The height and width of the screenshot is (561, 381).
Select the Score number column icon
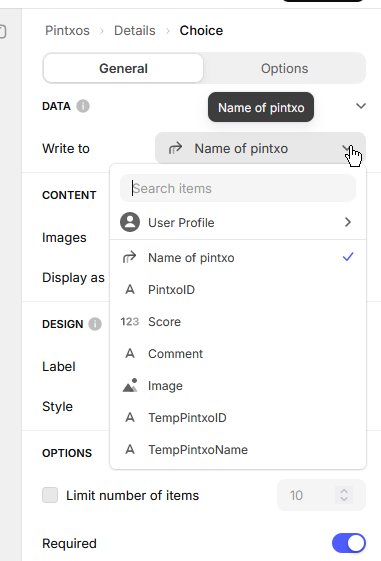tap(130, 322)
